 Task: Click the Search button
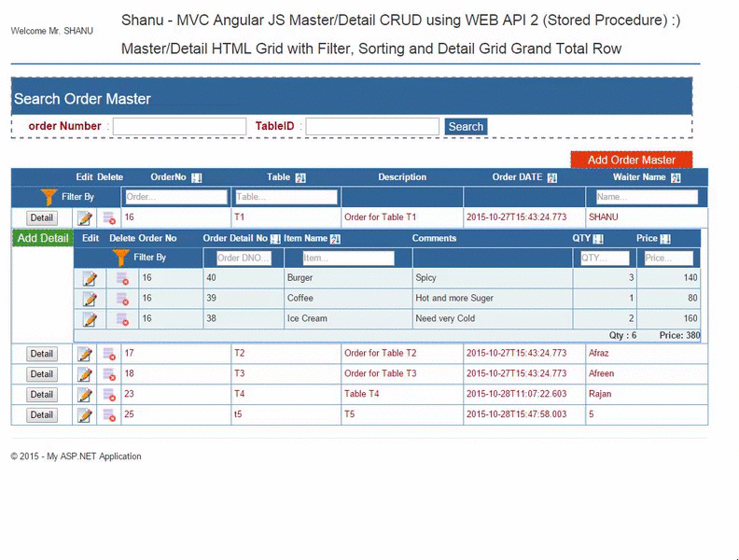(466, 127)
